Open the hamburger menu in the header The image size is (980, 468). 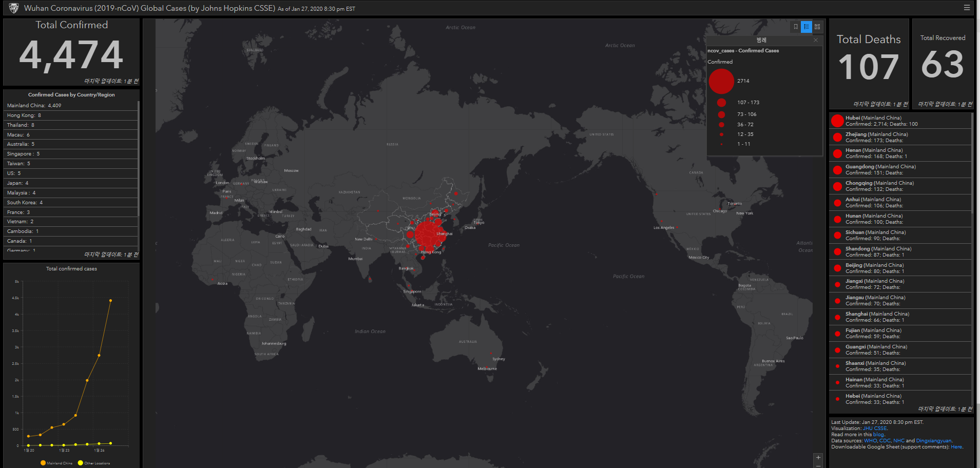pos(967,8)
